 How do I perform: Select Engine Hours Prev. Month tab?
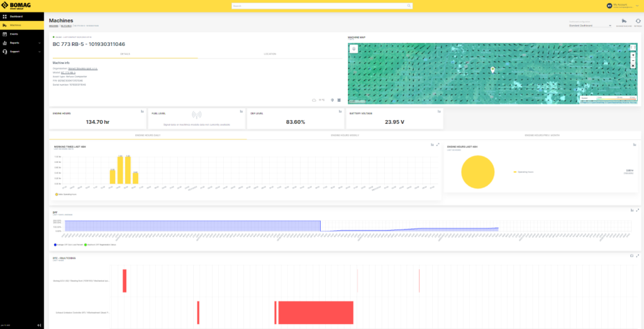542,135
